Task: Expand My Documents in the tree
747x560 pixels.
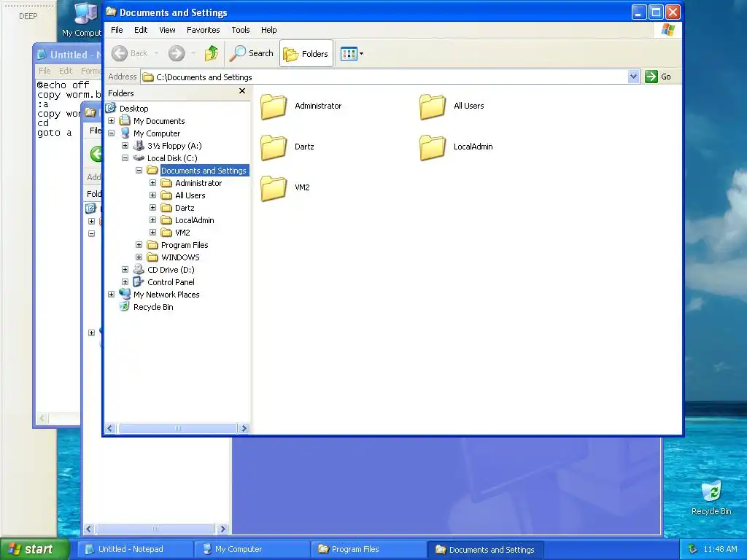Action: coord(111,121)
